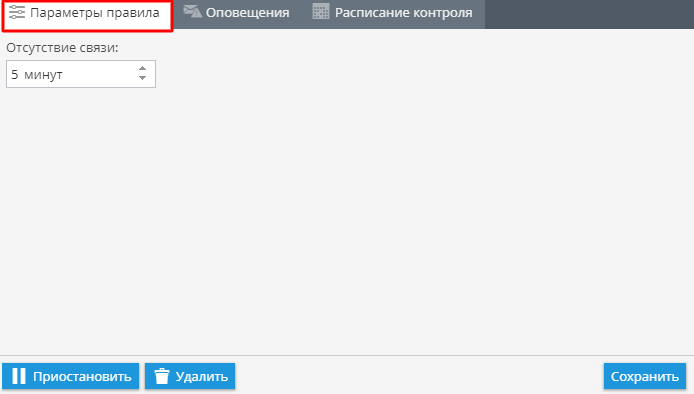Click the sliders icon on Параметры правила tab
This screenshot has width=694, height=394.
pyautogui.click(x=17, y=12)
